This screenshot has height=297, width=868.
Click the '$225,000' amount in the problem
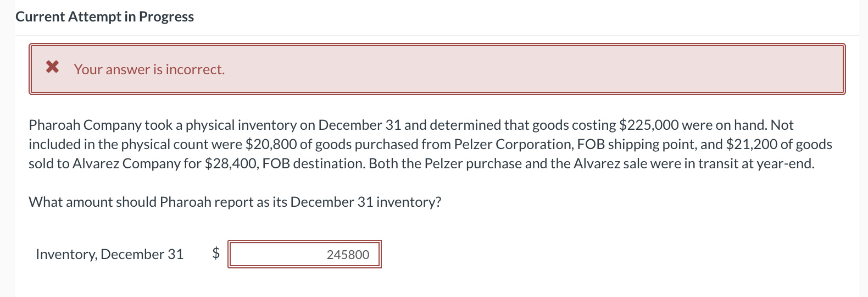pos(649,125)
